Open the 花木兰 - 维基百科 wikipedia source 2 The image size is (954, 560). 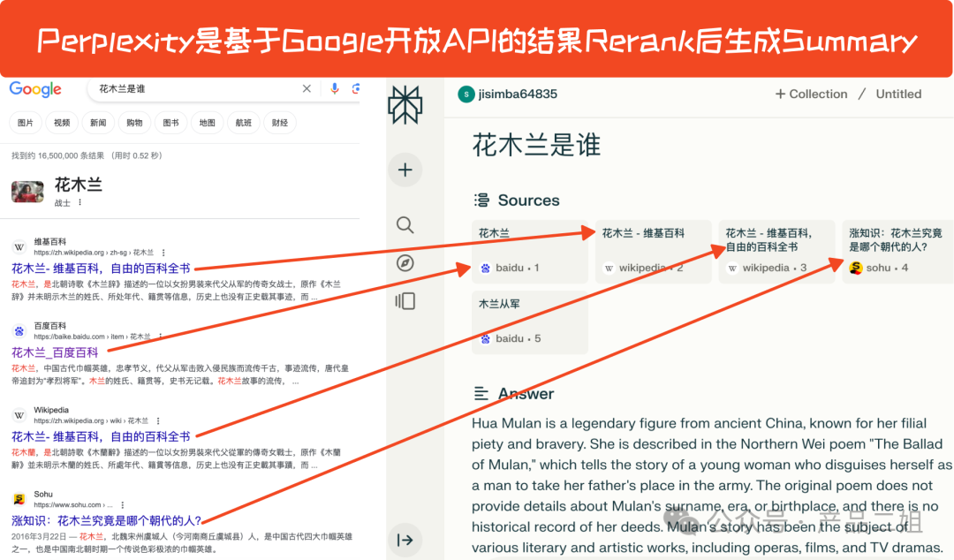pos(654,252)
